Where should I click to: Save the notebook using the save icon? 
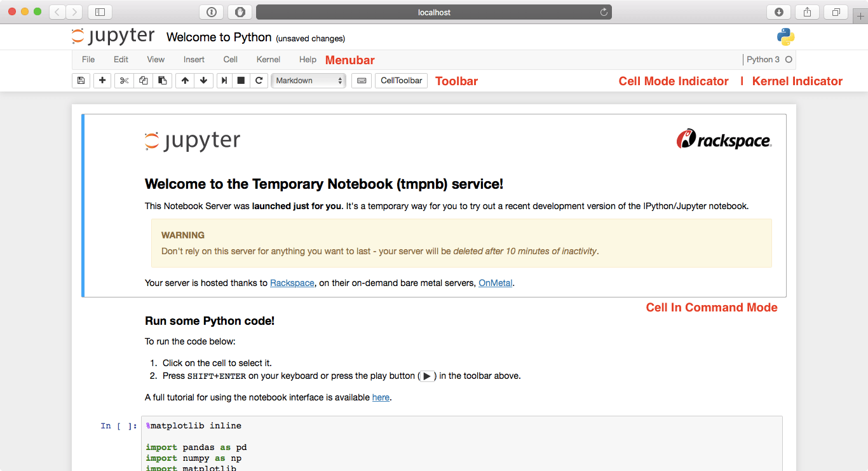pyautogui.click(x=81, y=80)
